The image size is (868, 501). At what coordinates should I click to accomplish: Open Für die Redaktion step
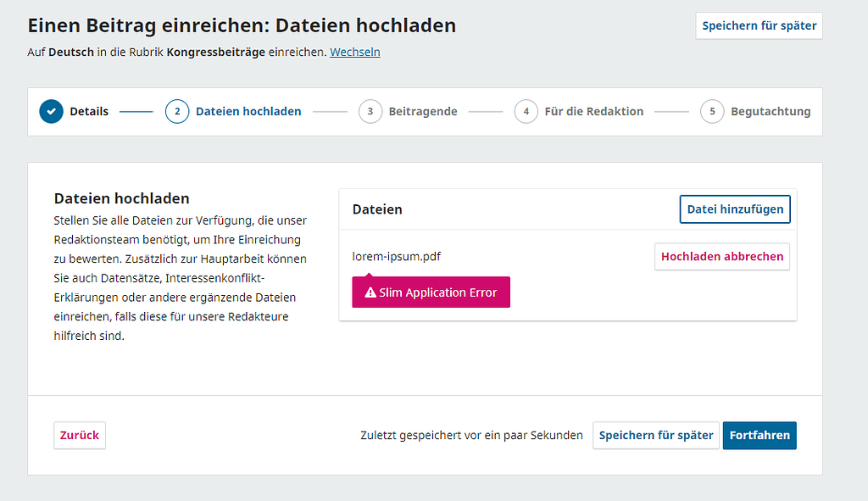[x=578, y=111]
